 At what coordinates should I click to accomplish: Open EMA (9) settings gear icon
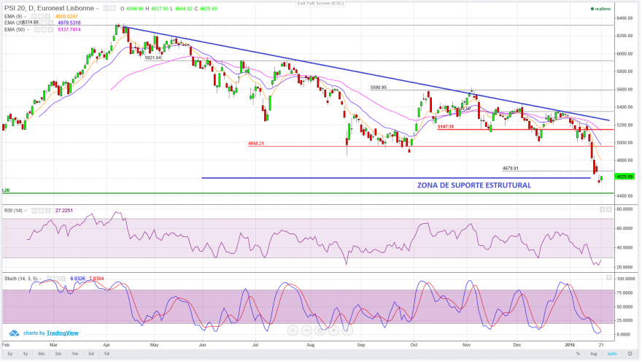click(41, 16)
